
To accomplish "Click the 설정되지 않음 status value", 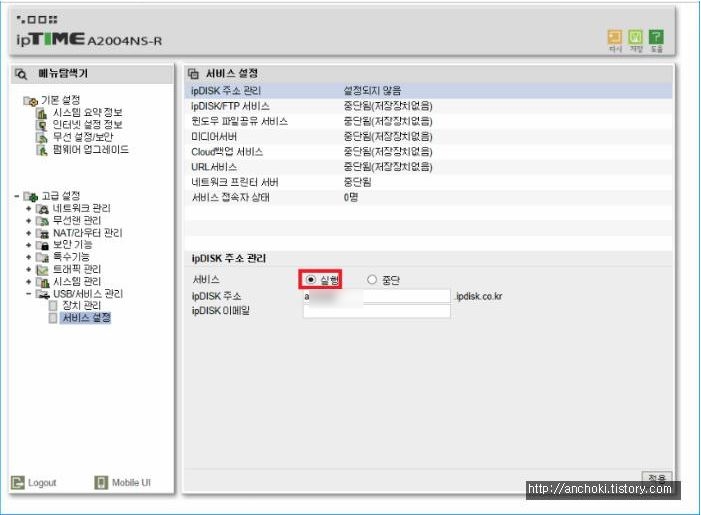I will (x=372, y=91).
